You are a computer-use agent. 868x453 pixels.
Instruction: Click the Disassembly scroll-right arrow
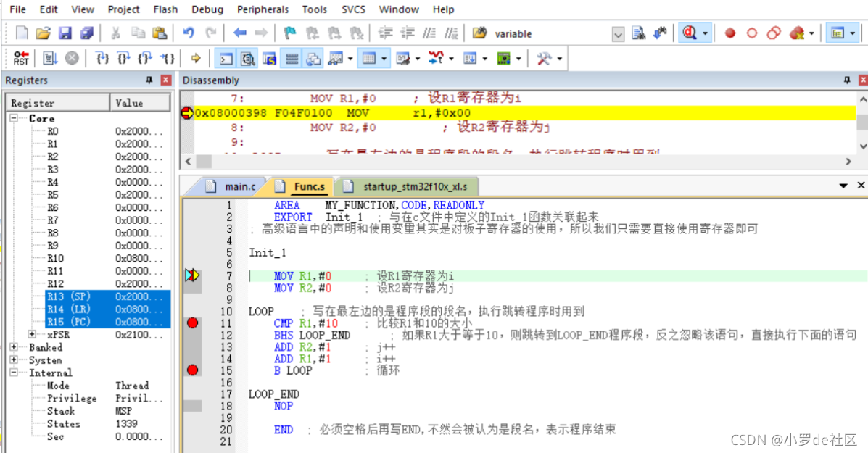click(848, 162)
